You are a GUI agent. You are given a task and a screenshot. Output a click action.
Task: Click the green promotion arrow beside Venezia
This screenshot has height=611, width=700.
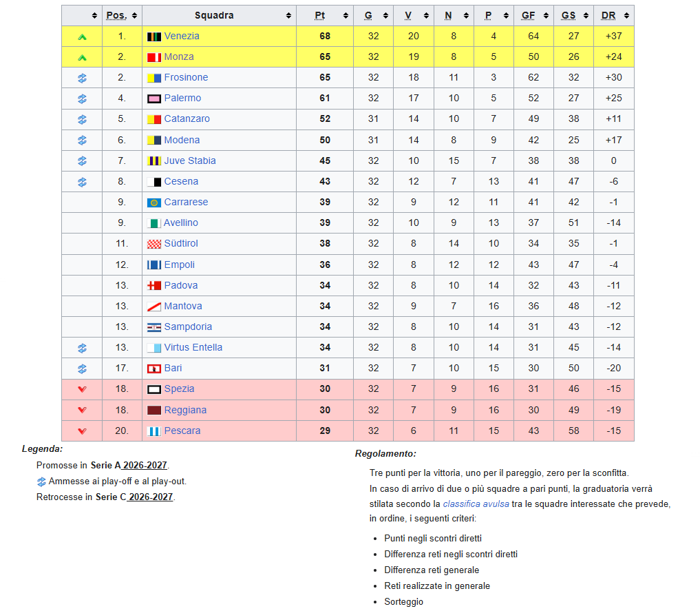82,37
